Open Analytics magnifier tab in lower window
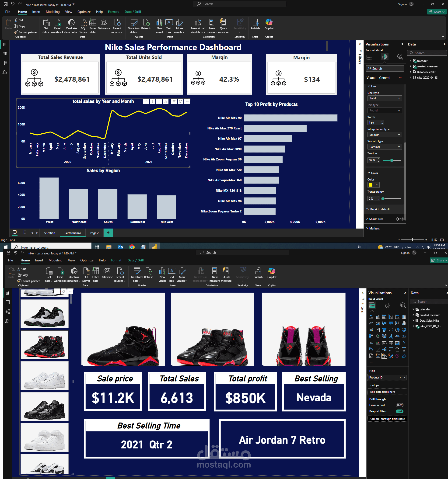This screenshot has height=479, width=448. (403, 305)
